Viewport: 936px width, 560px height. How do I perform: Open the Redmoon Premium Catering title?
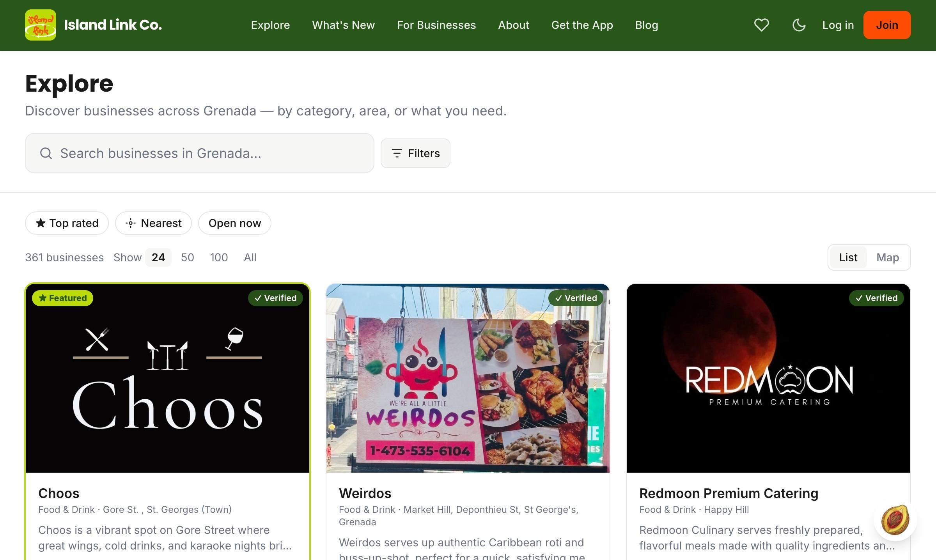(729, 493)
